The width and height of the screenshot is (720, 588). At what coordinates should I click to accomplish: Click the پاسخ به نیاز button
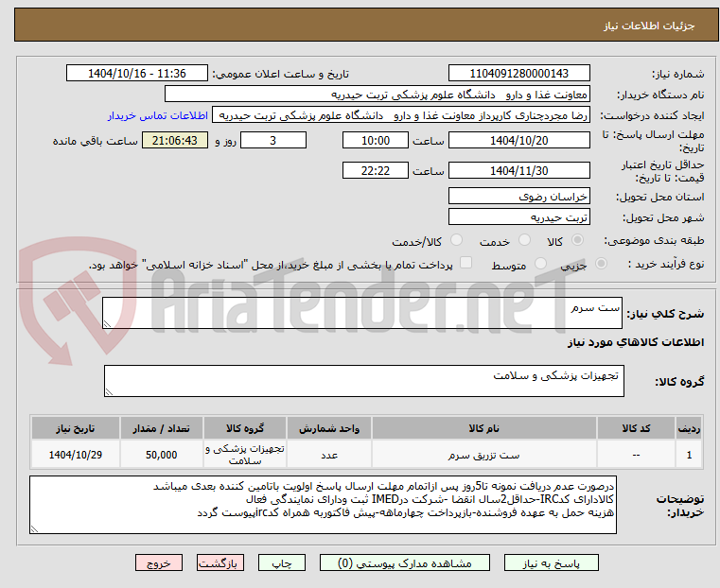click(x=551, y=562)
